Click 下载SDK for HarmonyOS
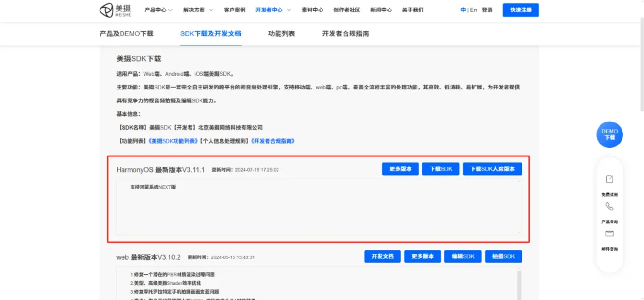 (x=441, y=169)
